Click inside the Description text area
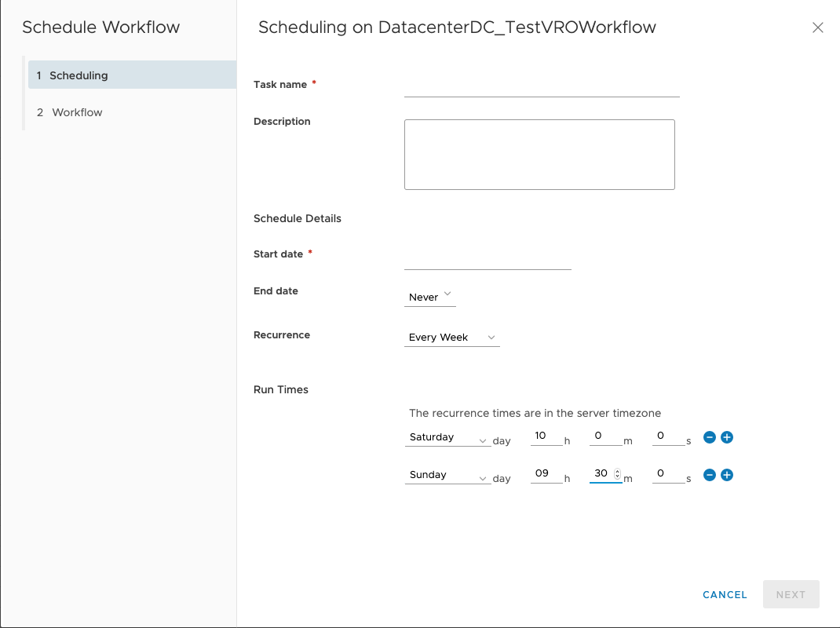The image size is (840, 628). (539, 154)
